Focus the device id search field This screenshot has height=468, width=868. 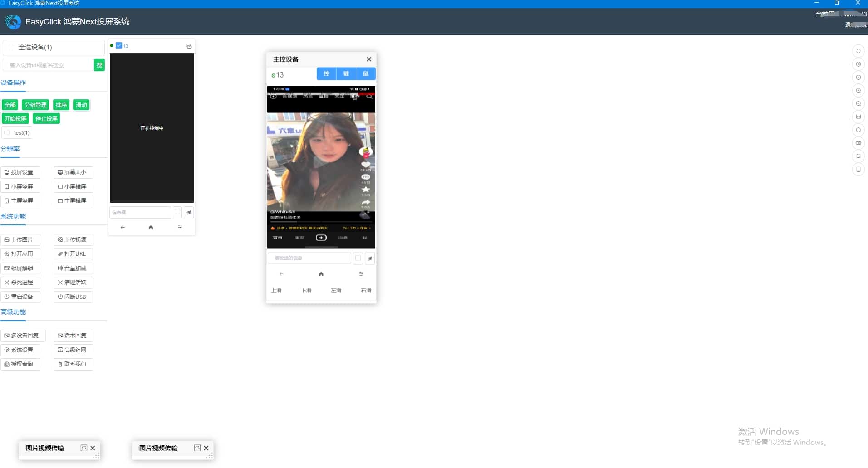click(48, 65)
